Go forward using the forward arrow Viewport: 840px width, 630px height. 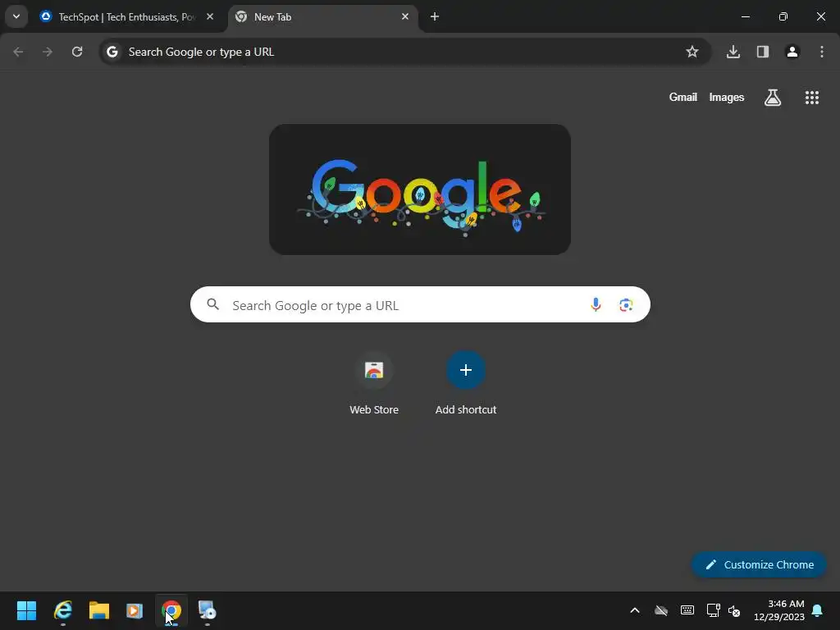tap(48, 52)
